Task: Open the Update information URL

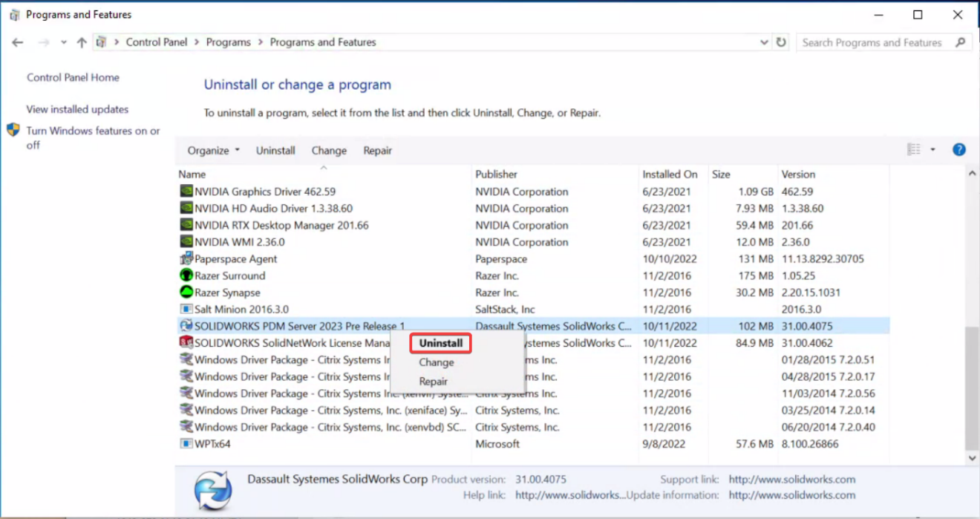Action: click(x=792, y=495)
